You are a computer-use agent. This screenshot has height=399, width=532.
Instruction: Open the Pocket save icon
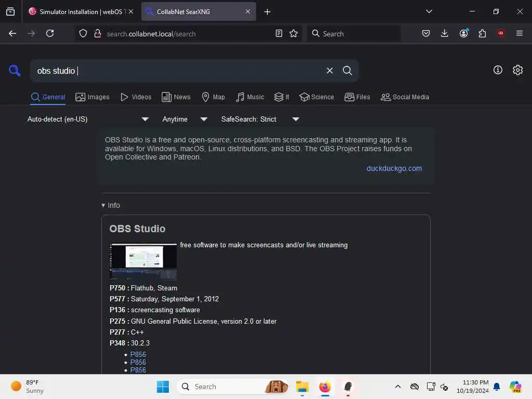426,33
